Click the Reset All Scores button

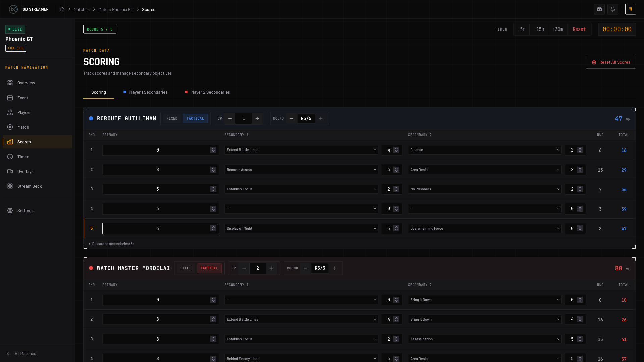tap(610, 62)
